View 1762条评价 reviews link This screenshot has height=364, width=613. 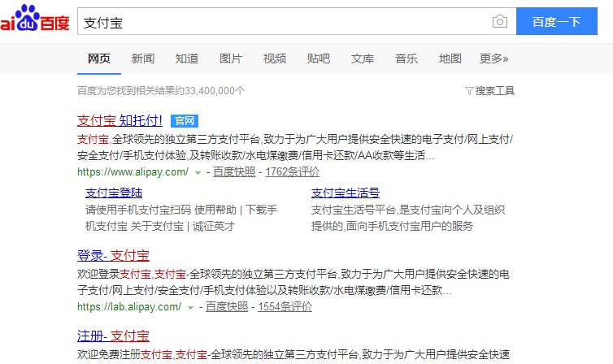coord(293,172)
